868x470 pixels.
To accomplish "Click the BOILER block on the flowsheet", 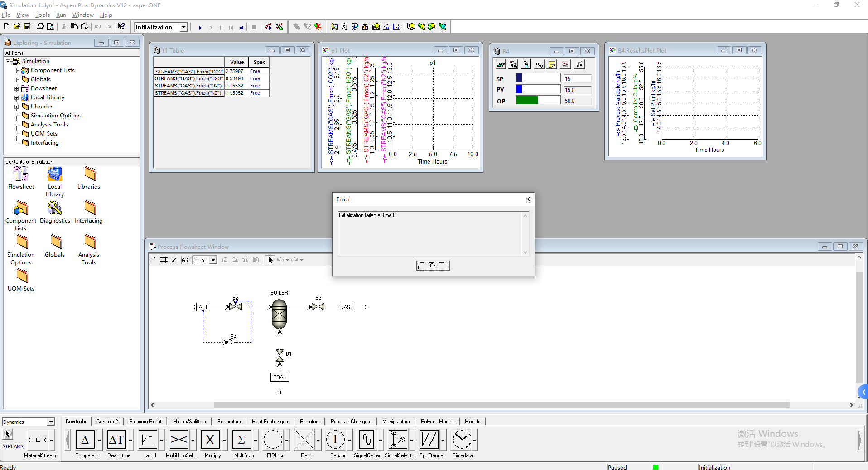I will [279, 313].
